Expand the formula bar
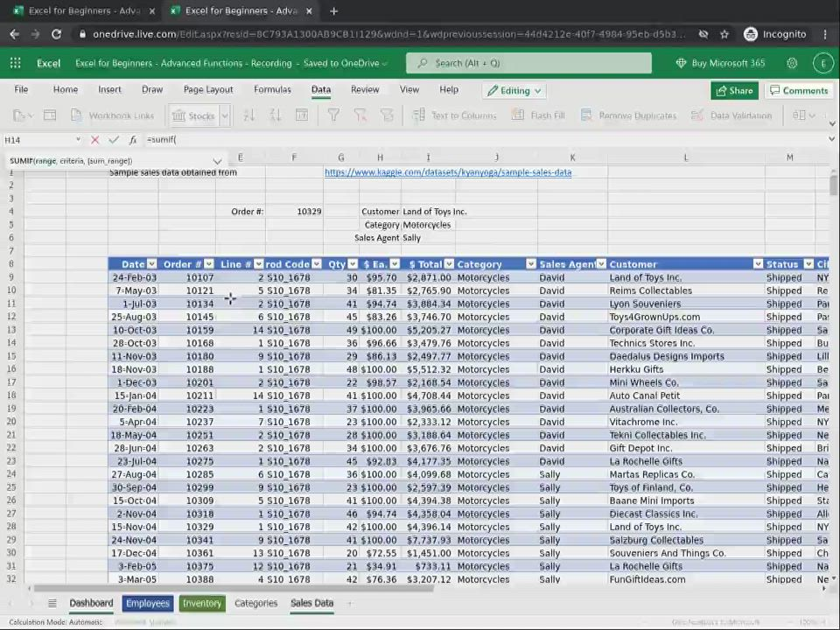 (x=831, y=139)
